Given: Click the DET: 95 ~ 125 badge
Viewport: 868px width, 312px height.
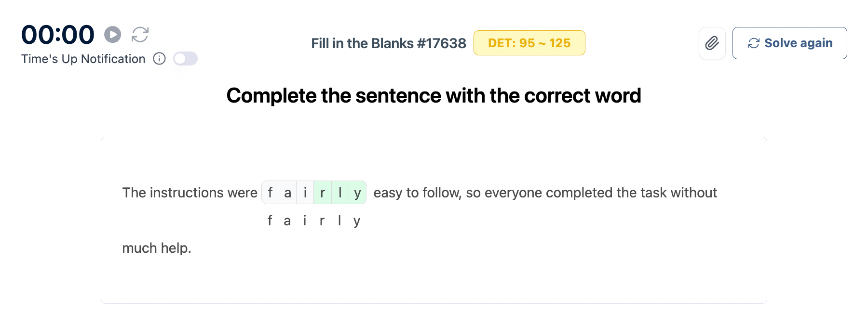Looking at the screenshot, I should pos(529,43).
